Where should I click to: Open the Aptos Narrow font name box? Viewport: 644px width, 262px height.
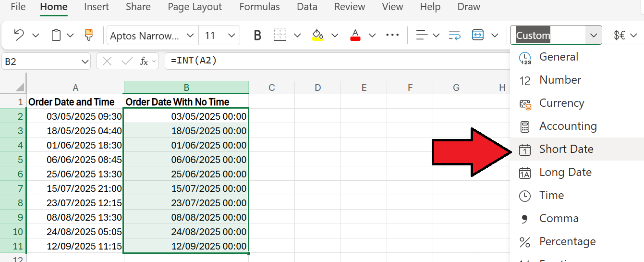(x=152, y=36)
